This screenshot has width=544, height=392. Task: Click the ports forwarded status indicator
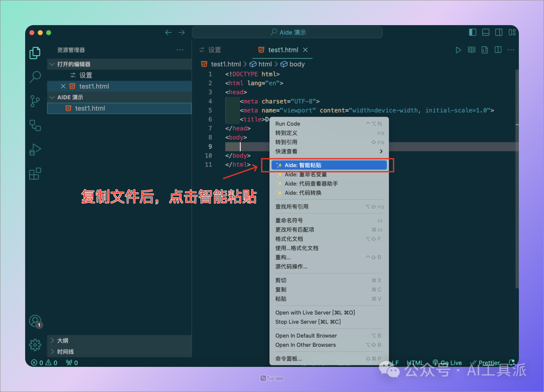[x=72, y=362]
